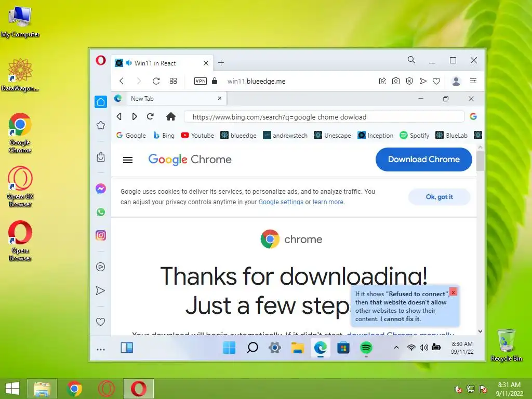The height and width of the screenshot is (399, 532).
Task: Open the Opera main menu logo
Action: (101, 60)
